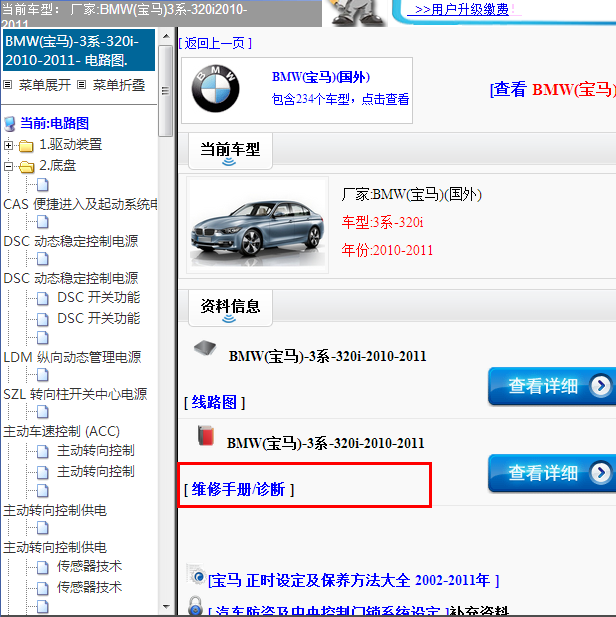Viewport: 616px width, 617px height.
Task: Click the red book icon for the repair manual
Action: click(206, 435)
